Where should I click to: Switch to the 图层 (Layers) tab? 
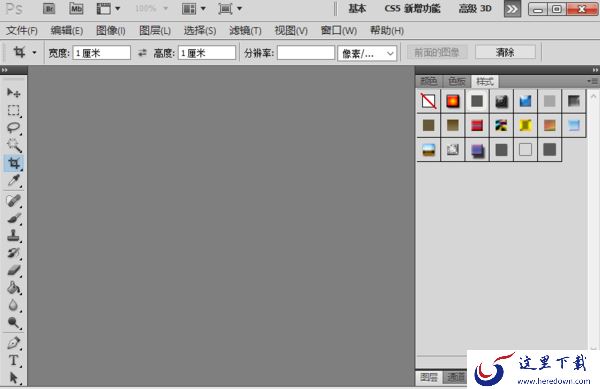point(429,378)
